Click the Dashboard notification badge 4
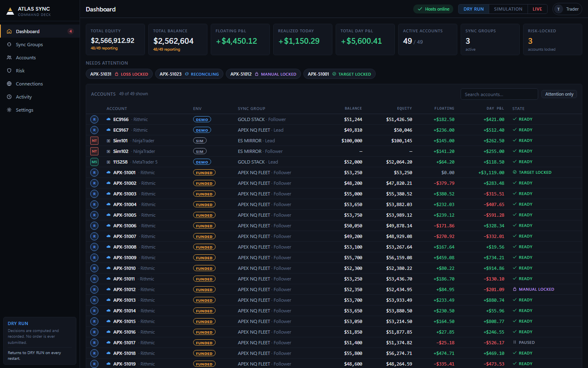 coord(71,31)
